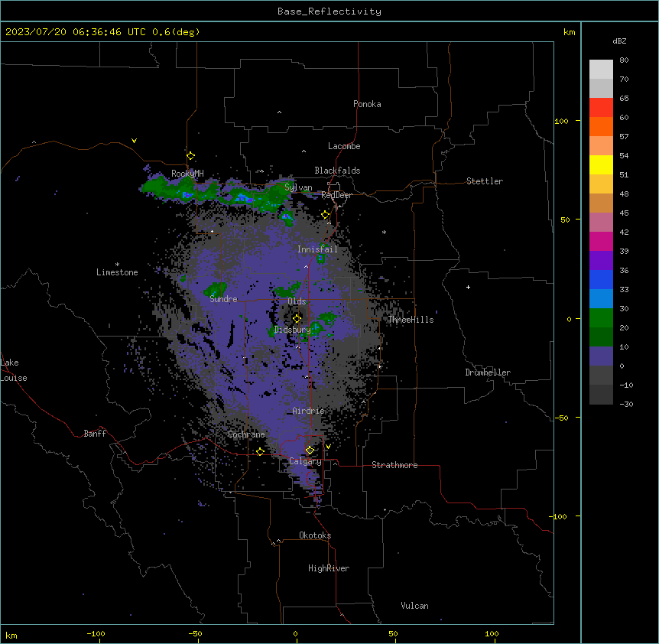The width and height of the screenshot is (659, 644).
Task: Click the red 60-65 dBZ legend swatch
Action: (x=601, y=108)
